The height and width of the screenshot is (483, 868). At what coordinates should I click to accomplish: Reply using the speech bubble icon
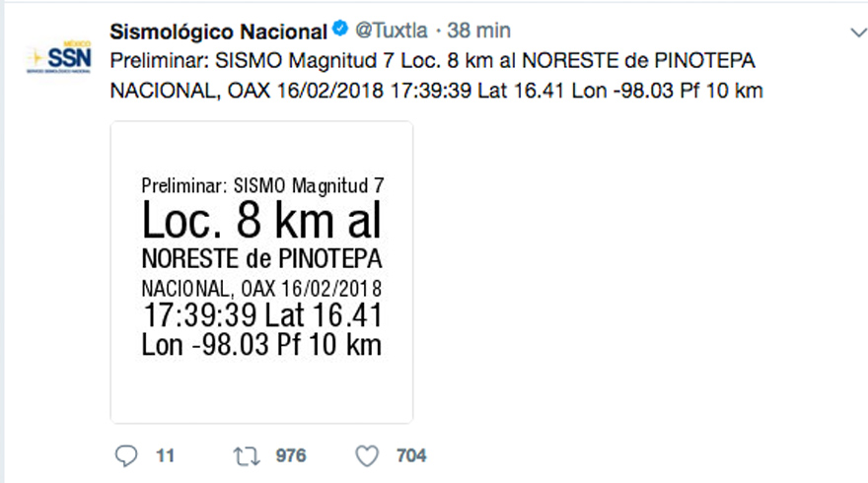[125, 455]
